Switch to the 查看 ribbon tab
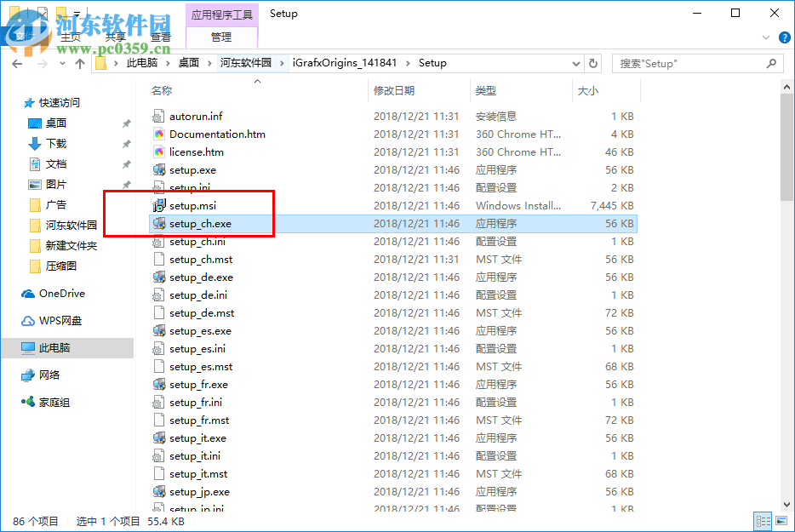The width and height of the screenshot is (795, 532). 158,37
